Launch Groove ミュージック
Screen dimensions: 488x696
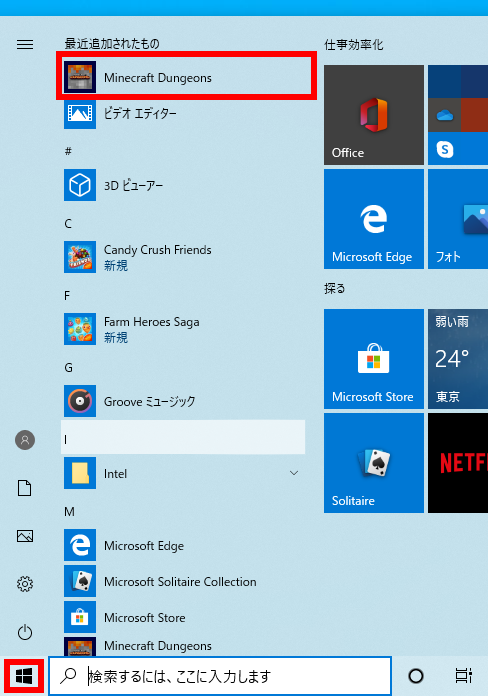pyautogui.click(x=183, y=401)
